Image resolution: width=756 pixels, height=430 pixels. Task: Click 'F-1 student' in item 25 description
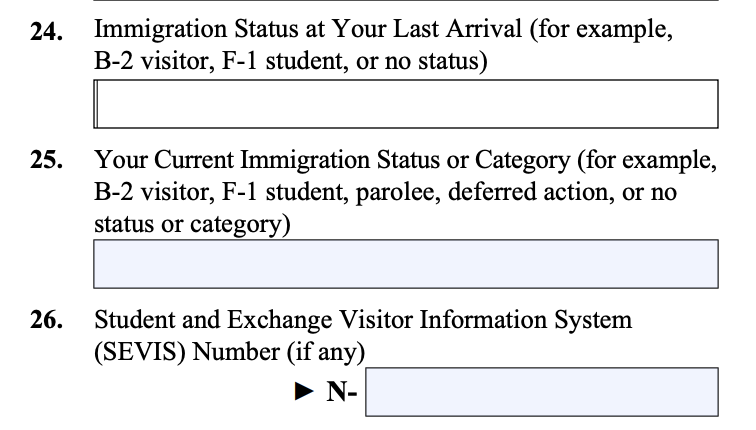pos(285,192)
